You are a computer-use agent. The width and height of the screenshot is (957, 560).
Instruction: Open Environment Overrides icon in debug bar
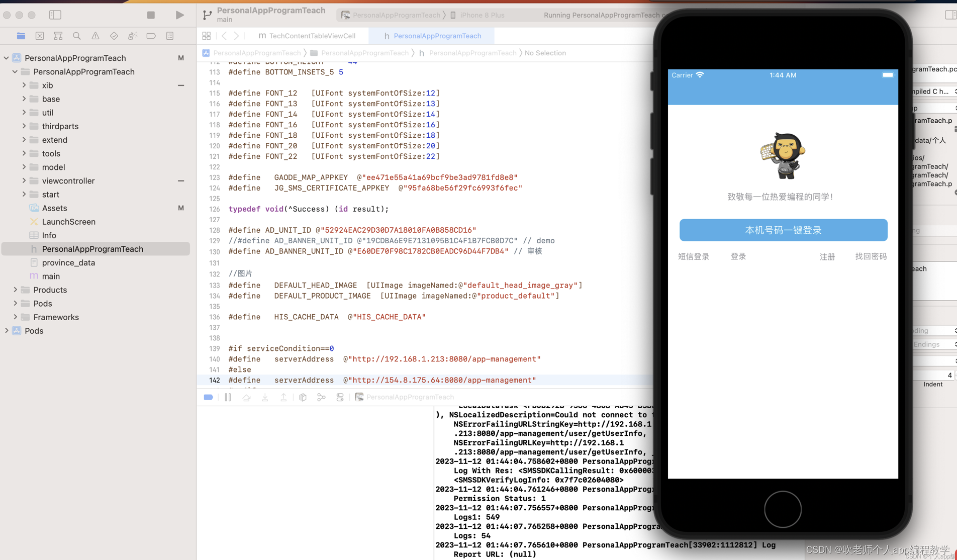340,397
